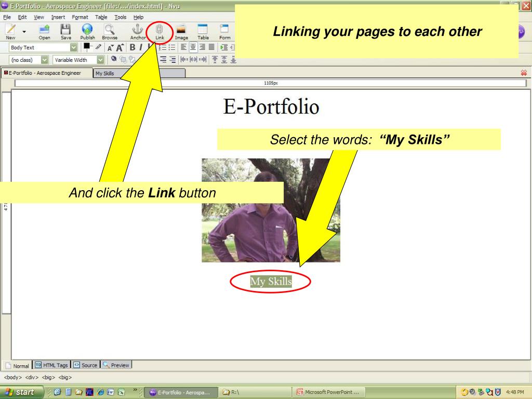This screenshot has height=399, width=532.
Task: Decrease font size with small A icon
Action: point(110,48)
